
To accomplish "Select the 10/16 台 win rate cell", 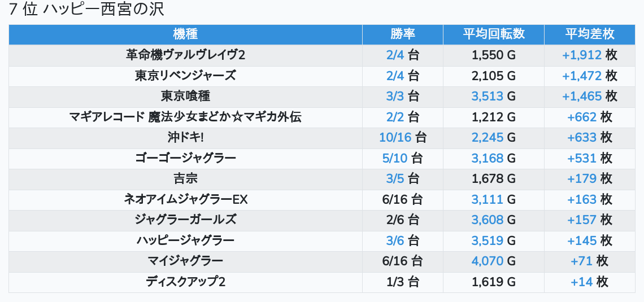I will pos(402,137).
